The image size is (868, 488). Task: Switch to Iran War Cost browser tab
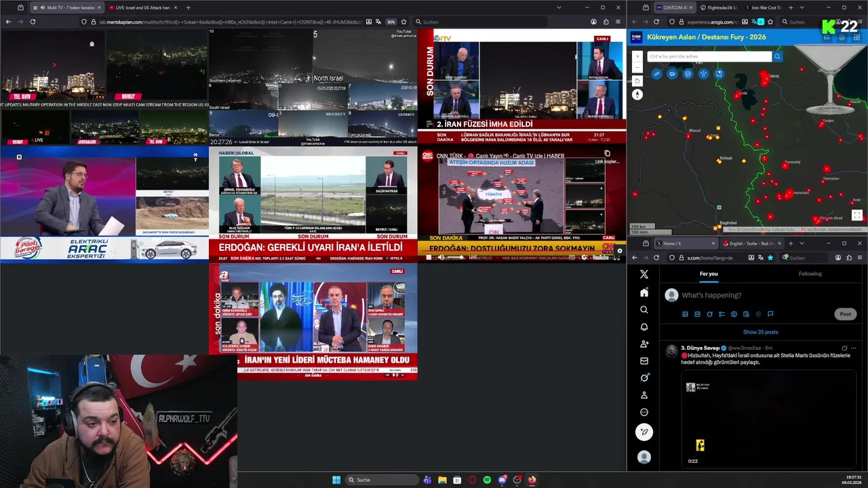[x=764, y=7]
